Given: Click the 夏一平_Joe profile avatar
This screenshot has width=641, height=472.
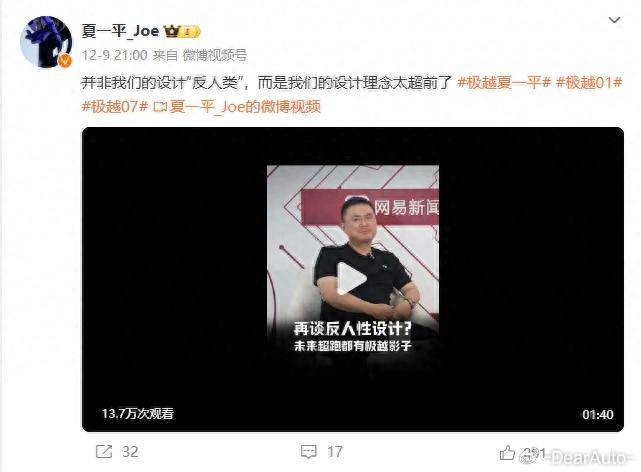Looking at the screenshot, I should click(x=46, y=42).
